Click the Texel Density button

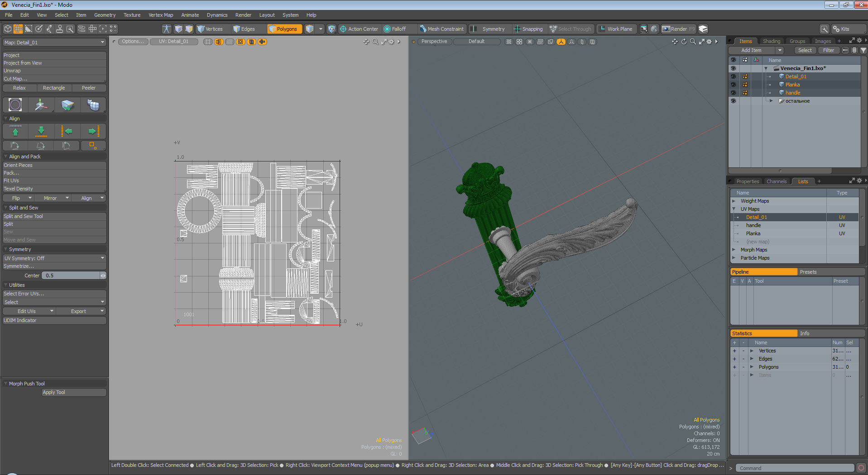(x=54, y=189)
